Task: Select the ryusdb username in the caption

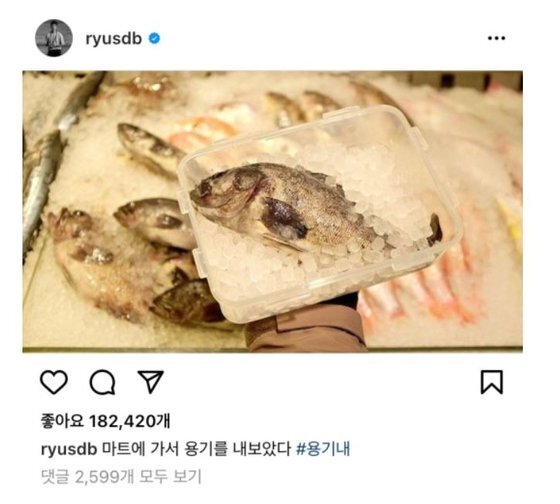Action: coord(69,449)
